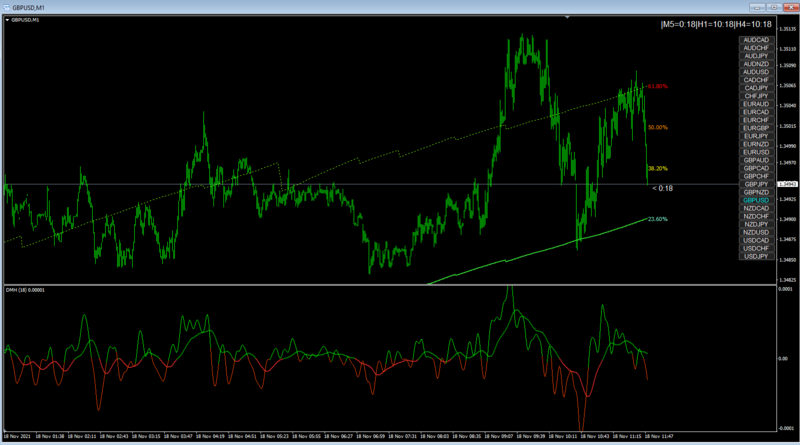
Task: Select the NZDCHF symbol button
Action: pos(756,216)
